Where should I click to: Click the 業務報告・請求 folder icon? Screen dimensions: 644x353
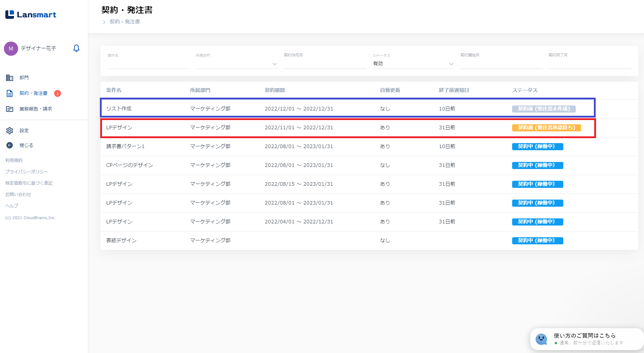(10, 109)
